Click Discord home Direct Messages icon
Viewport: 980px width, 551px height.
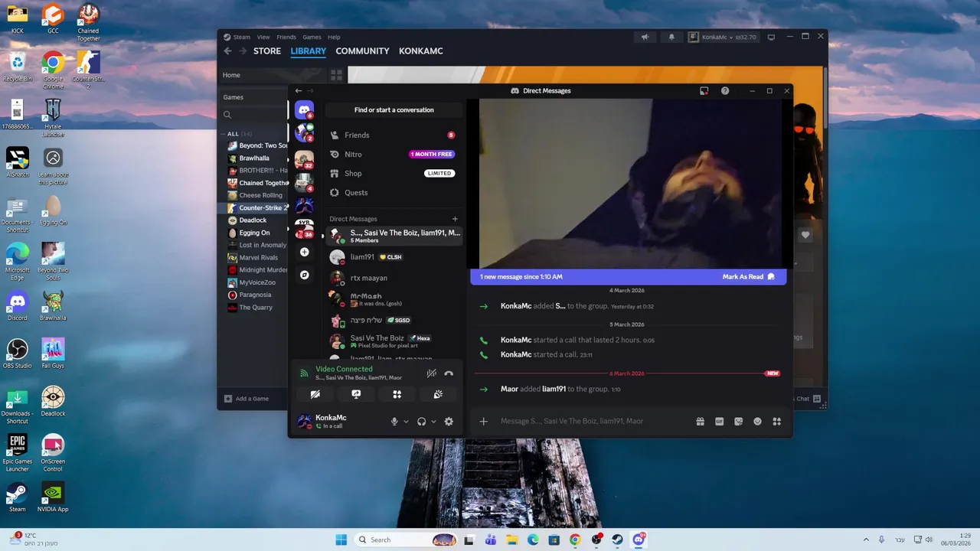pos(305,109)
